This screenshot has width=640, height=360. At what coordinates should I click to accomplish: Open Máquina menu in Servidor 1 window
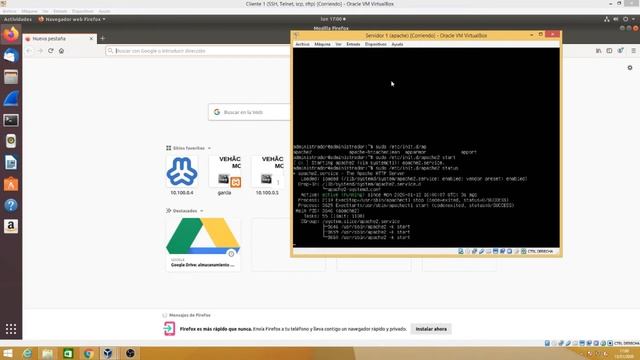[x=322, y=44]
